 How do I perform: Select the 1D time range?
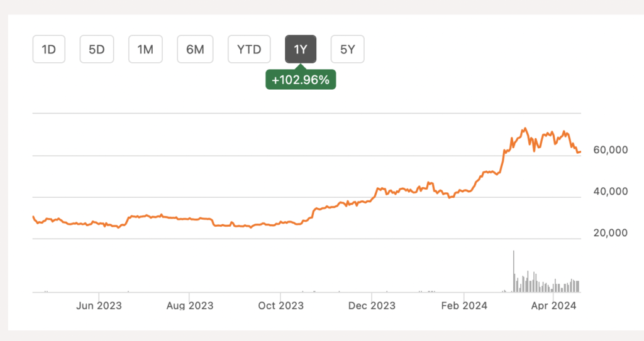(x=49, y=50)
